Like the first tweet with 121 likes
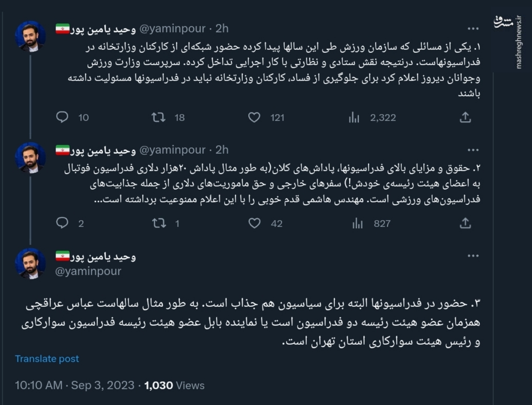This screenshot has width=532, height=405. coord(255,117)
